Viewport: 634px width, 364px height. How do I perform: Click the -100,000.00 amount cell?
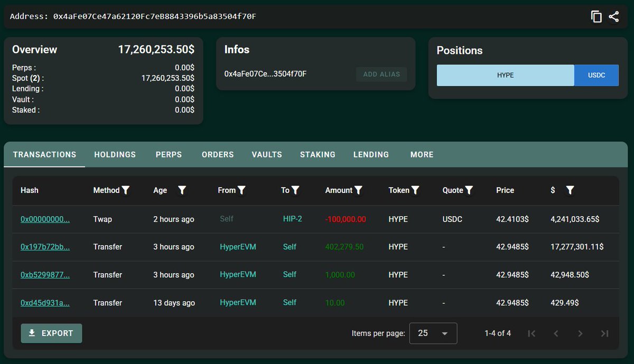pos(346,219)
